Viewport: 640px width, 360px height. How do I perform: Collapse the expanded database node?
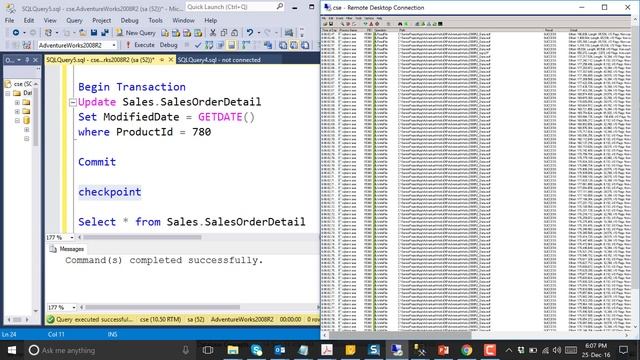pos(17,120)
